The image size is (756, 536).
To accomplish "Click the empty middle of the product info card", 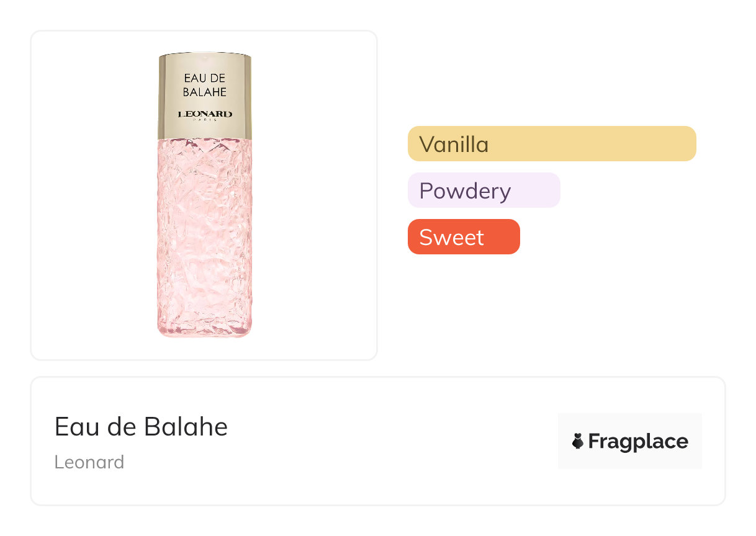I will (x=385, y=442).
